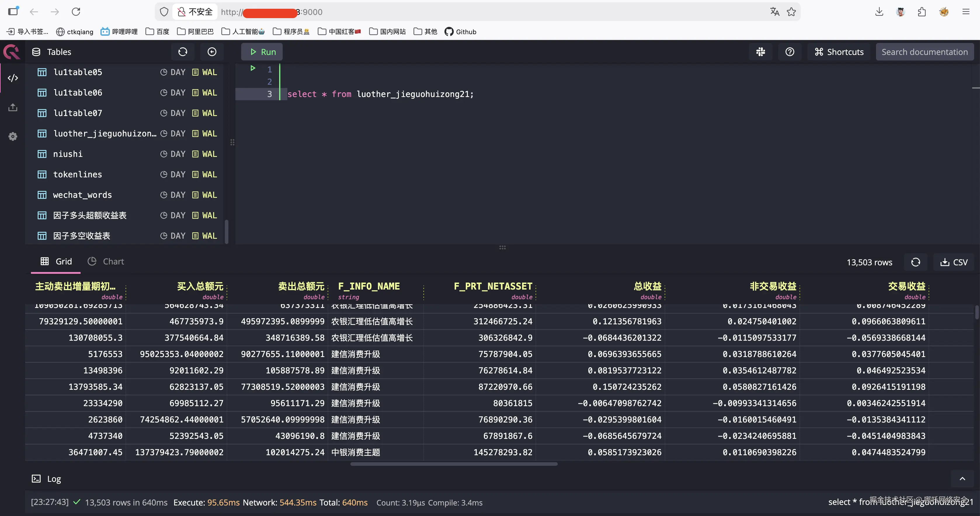Select the Grid tab

(x=56, y=262)
